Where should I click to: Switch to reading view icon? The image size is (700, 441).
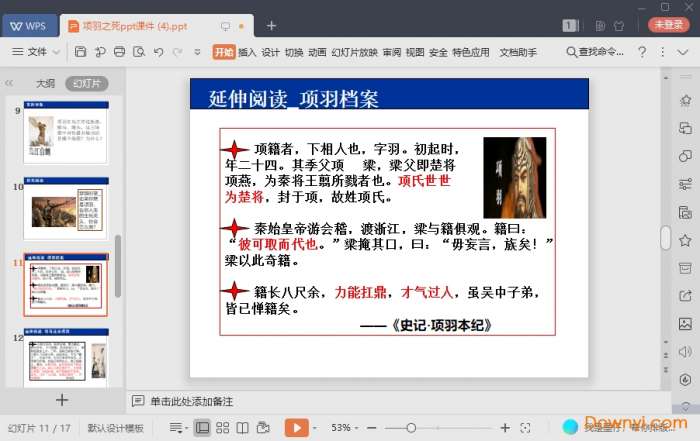click(242, 428)
